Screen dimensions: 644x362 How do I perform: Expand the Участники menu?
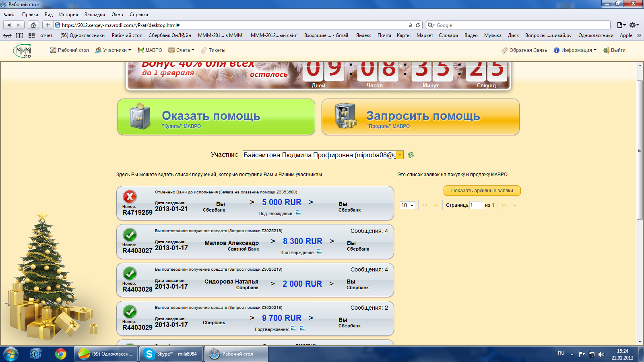[x=113, y=50]
